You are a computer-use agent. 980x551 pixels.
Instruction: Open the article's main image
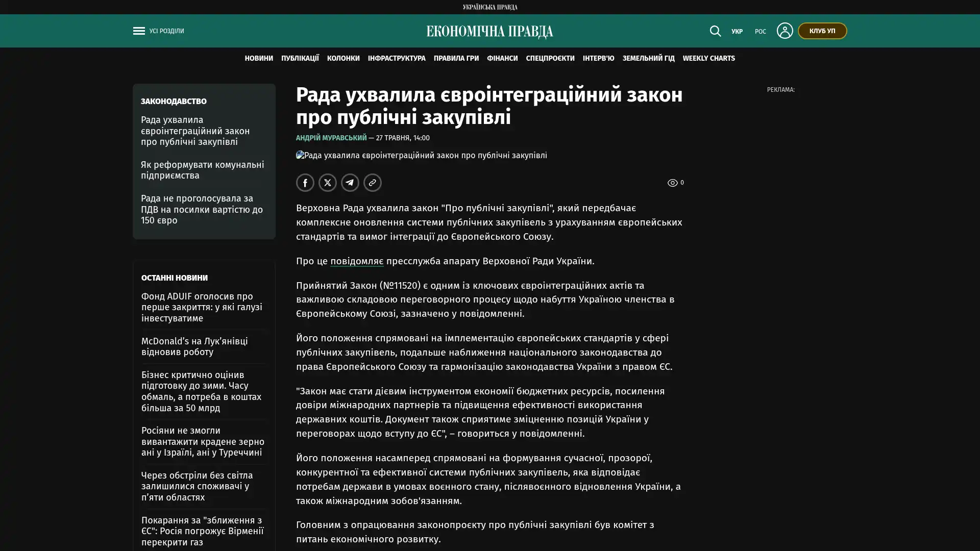pos(422,155)
